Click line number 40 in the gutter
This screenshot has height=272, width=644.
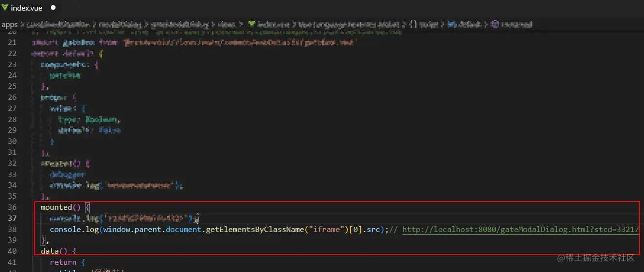12,251
